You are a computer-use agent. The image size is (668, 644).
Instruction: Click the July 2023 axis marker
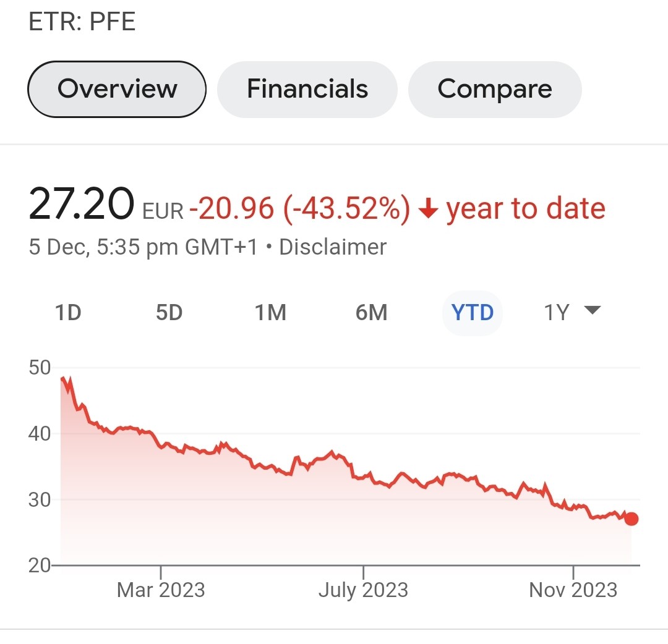click(363, 590)
